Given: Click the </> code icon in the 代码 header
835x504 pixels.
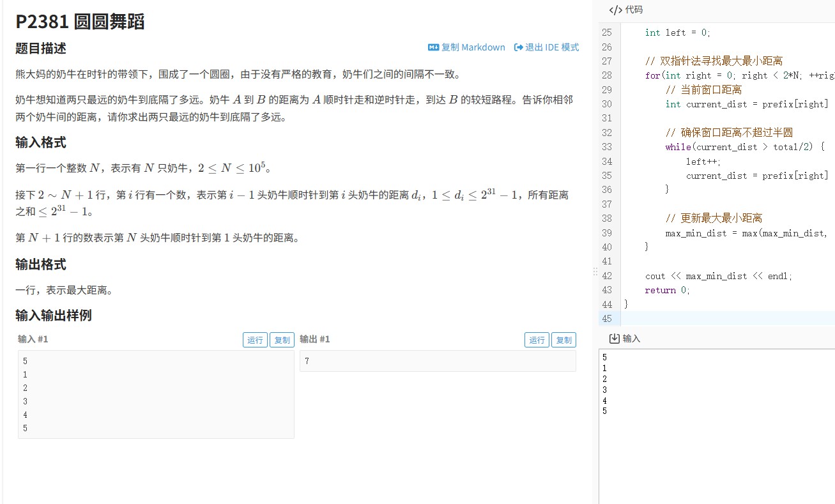Looking at the screenshot, I should pyautogui.click(x=615, y=9).
